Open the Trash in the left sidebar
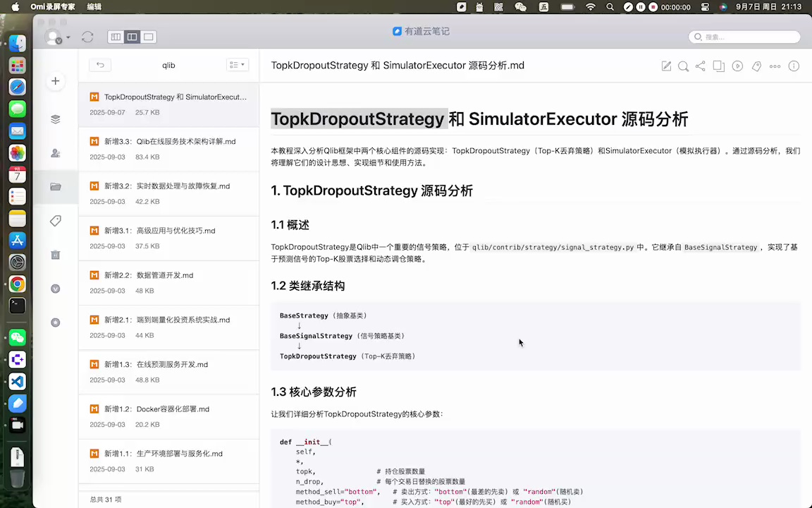 56,255
